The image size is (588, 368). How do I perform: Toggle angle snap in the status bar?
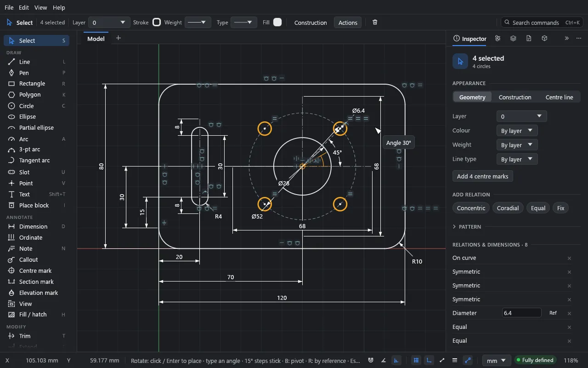384,360
